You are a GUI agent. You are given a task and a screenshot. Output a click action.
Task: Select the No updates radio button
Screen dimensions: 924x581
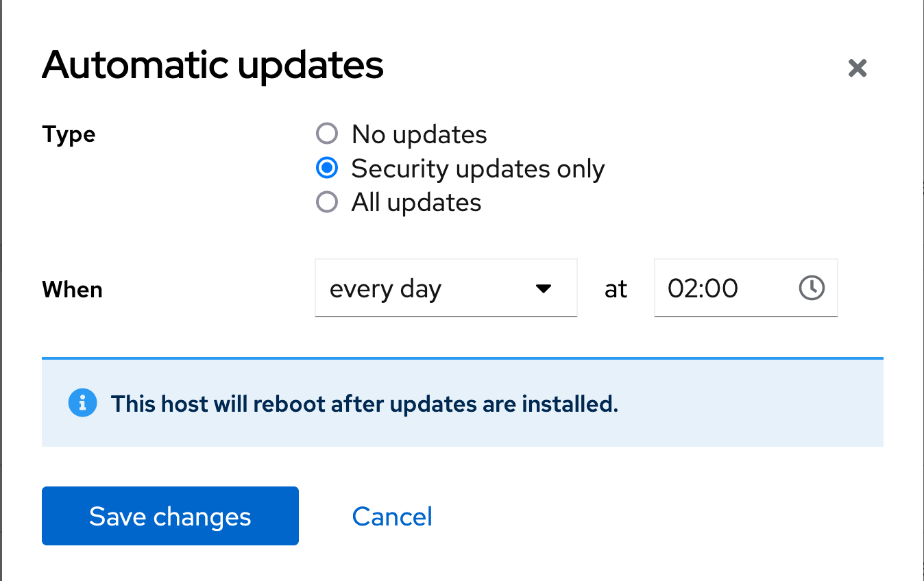click(x=327, y=134)
